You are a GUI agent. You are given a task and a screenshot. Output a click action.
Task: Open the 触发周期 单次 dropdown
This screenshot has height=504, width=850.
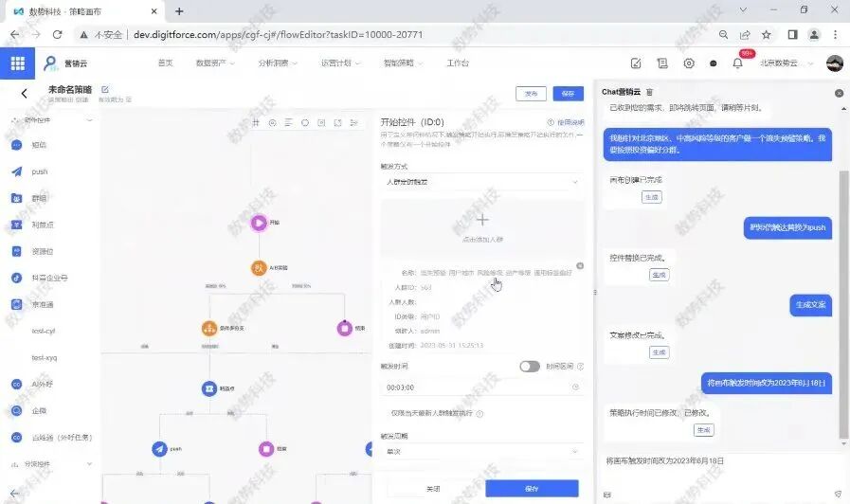[x=482, y=452]
